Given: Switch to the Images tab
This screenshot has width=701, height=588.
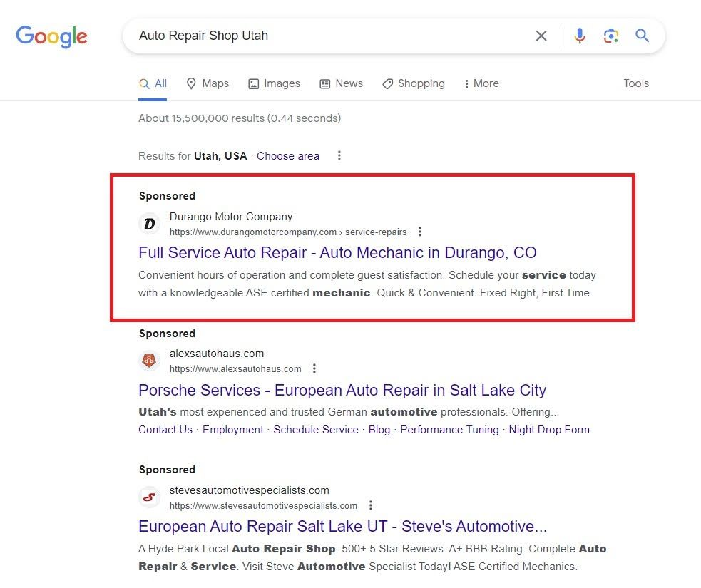Looking at the screenshot, I should (274, 83).
